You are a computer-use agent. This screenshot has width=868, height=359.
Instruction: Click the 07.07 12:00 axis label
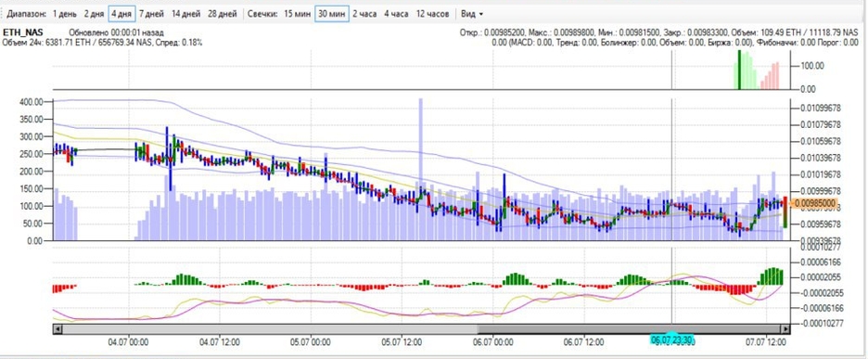click(x=766, y=343)
